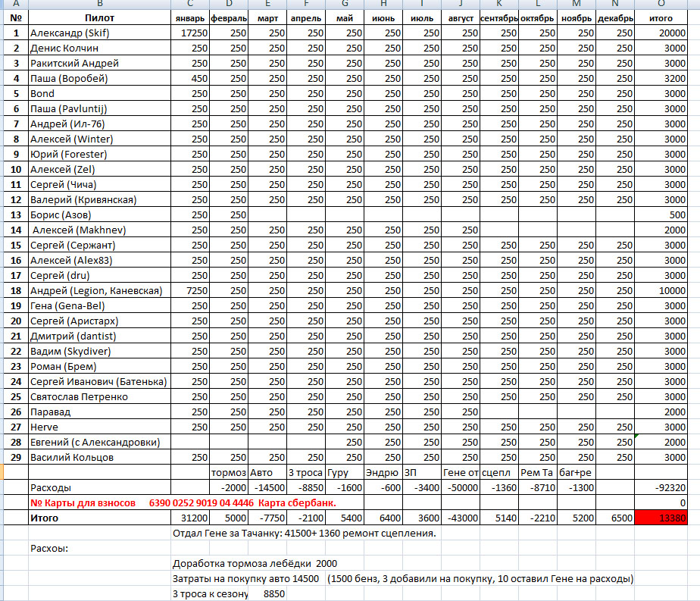Select the Василий Кольцов cell
Image resolution: width=700 pixels, height=601 pixels.
click(x=99, y=458)
